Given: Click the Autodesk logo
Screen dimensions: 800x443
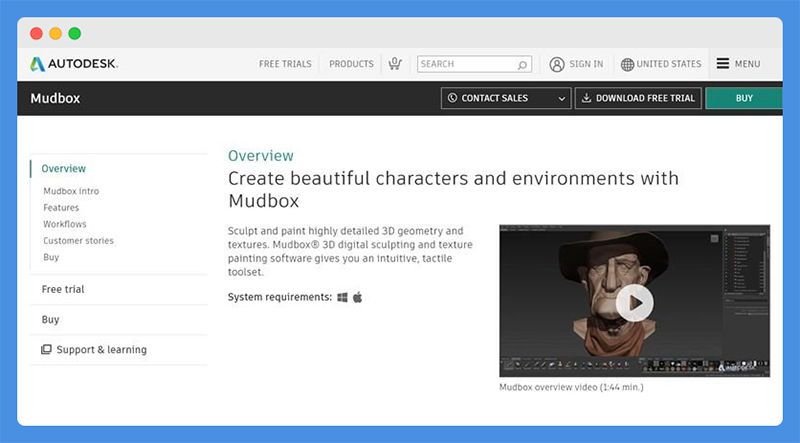Looking at the screenshot, I should (74, 64).
